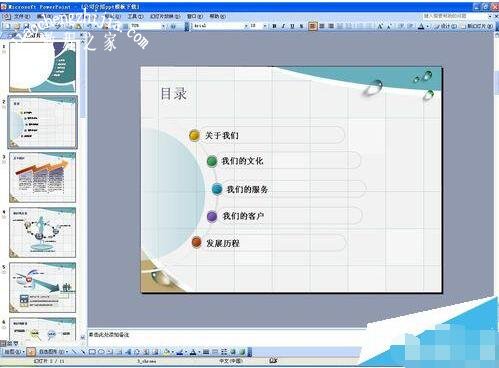
Task: Click the 新幻灯片 (New Slide) button
Action: coord(477,26)
